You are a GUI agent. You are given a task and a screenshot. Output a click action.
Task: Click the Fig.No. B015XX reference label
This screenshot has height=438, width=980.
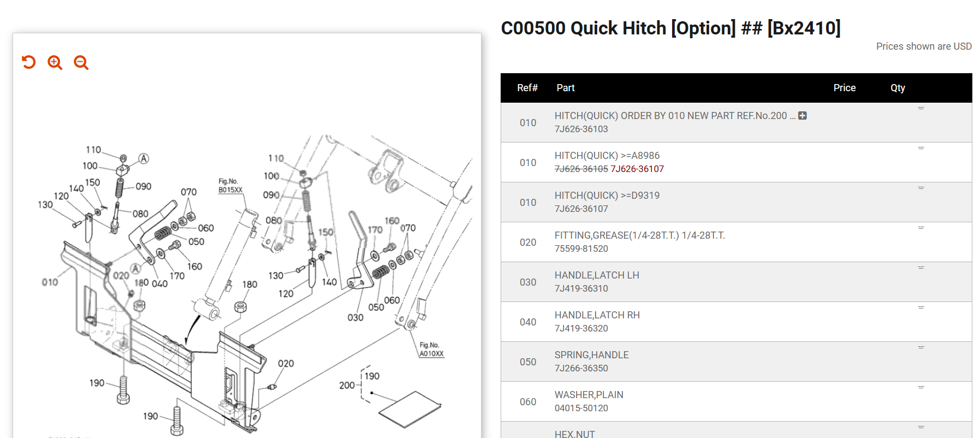tap(230, 186)
